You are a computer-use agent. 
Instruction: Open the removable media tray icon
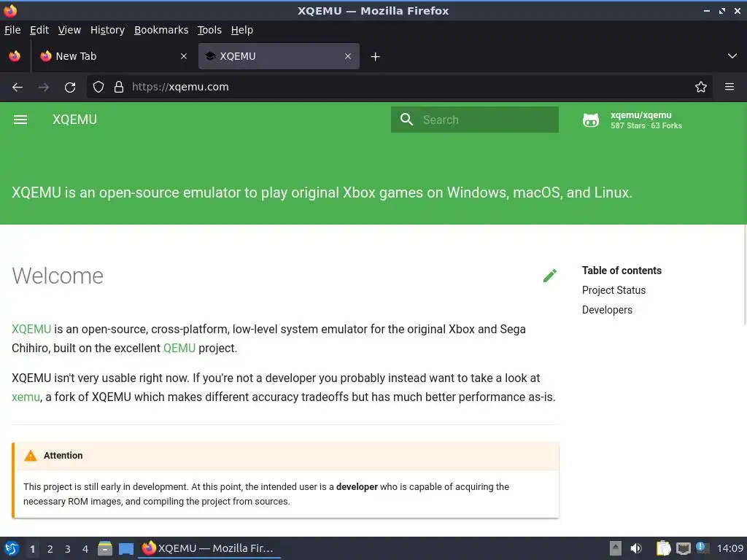616,548
